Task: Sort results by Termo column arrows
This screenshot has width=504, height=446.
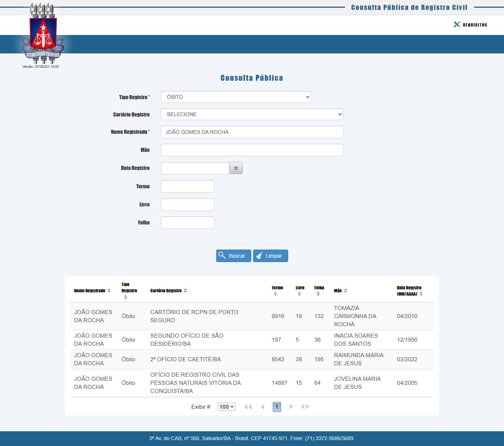Action: tap(275, 294)
